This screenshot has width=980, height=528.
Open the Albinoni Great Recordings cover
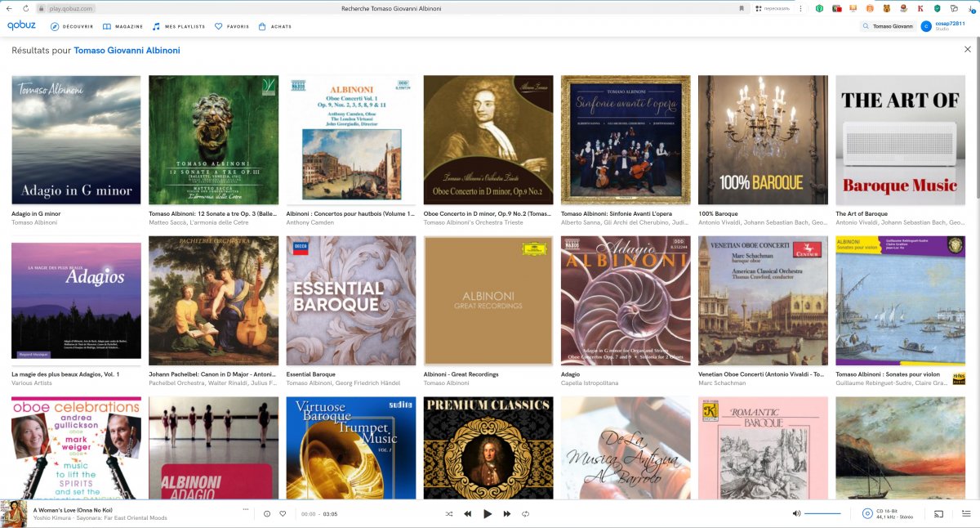click(488, 301)
